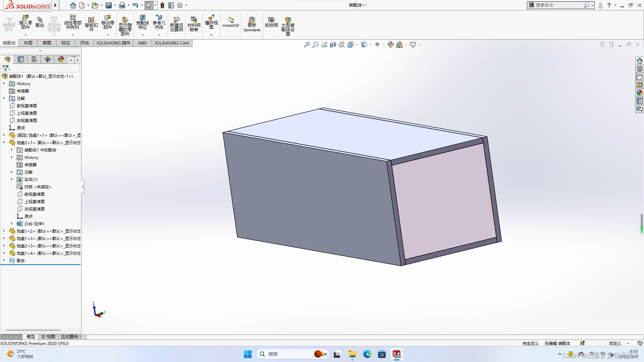Expand the 凸台-拉伸1 feature node
644x362 pixels.
(12, 224)
